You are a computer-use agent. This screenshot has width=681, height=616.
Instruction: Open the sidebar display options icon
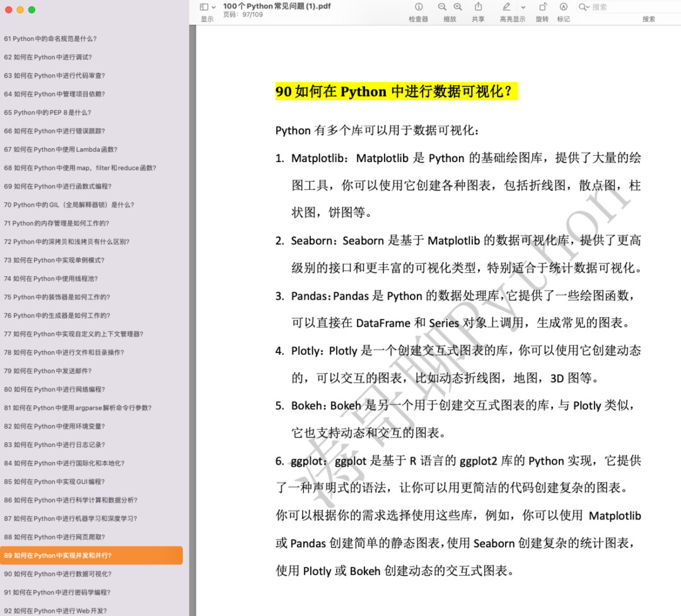[x=204, y=7]
